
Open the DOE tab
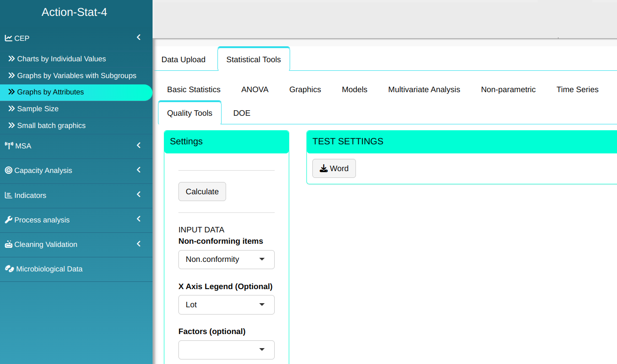pyautogui.click(x=242, y=113)
